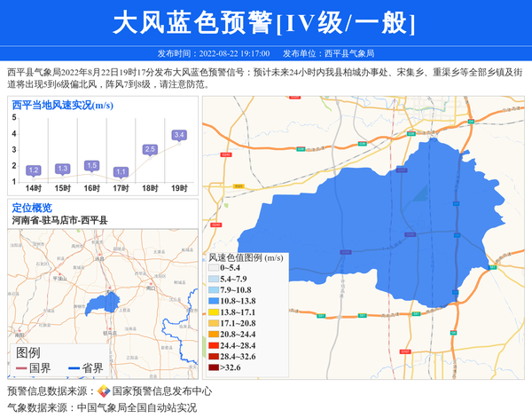Click the 10.8~13.8 blue legend swatch

214,301
